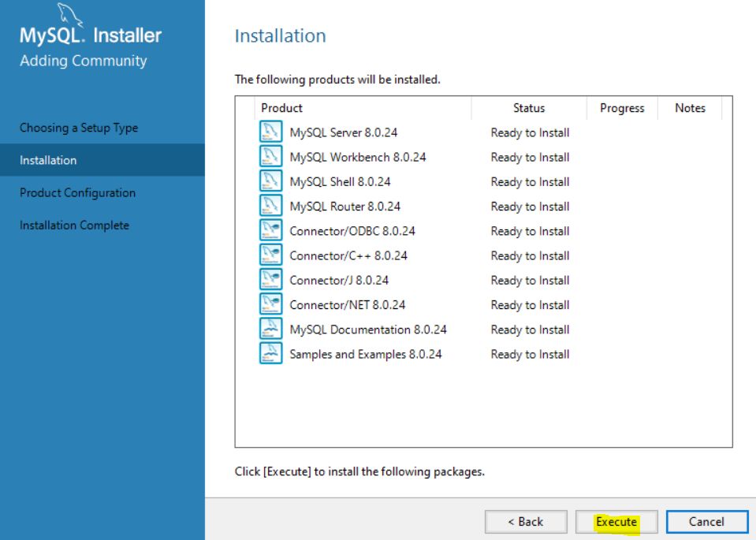Click the MySQL Documentation 8.0.24 product icon
Viewport: 756px width, 540px height.
(270, 329)
